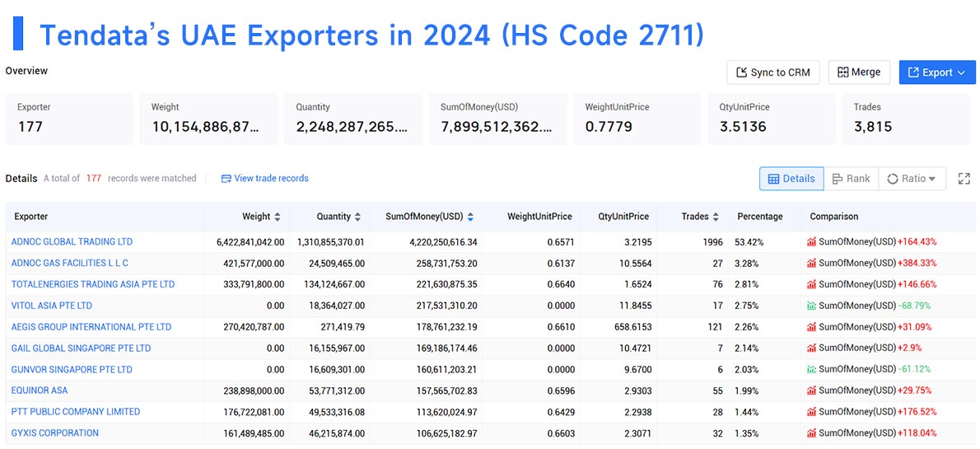Click green comparison chart icon for VITOL ASIA

811,306
